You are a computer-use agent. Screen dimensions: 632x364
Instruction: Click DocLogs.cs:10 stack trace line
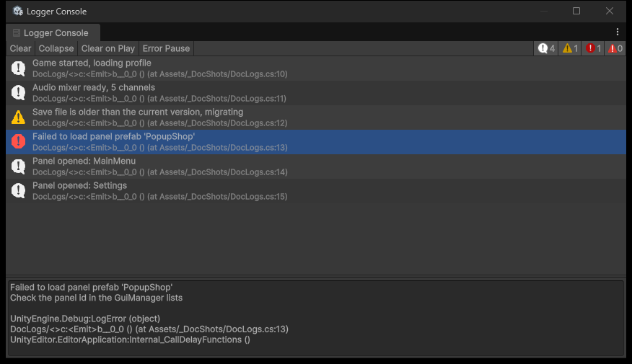(x=160, y=74)
